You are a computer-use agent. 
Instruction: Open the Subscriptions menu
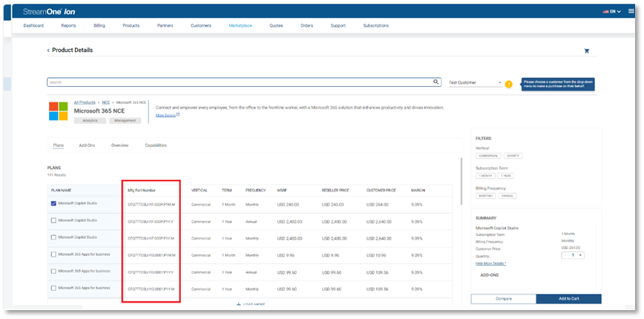tap(376, 25)
